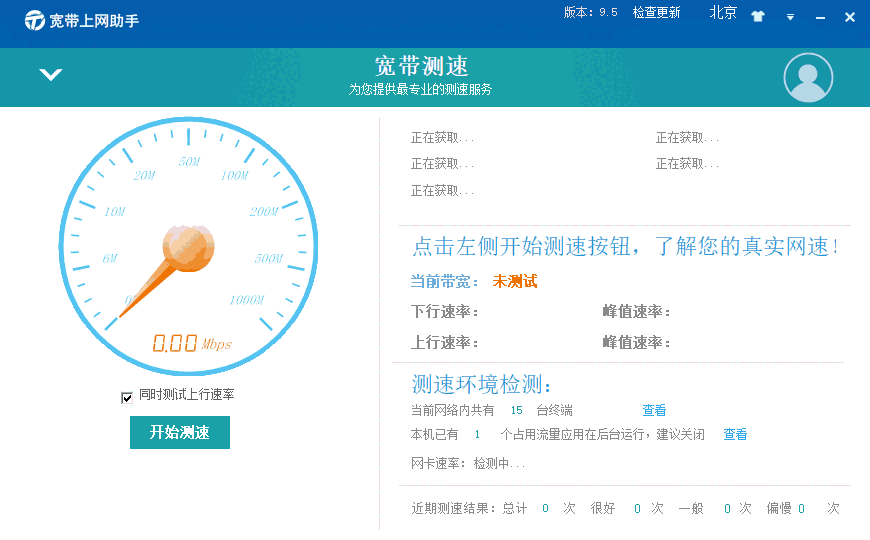Toggle the 同时测试上行速率 checkbox

click(x=127, y=397)
